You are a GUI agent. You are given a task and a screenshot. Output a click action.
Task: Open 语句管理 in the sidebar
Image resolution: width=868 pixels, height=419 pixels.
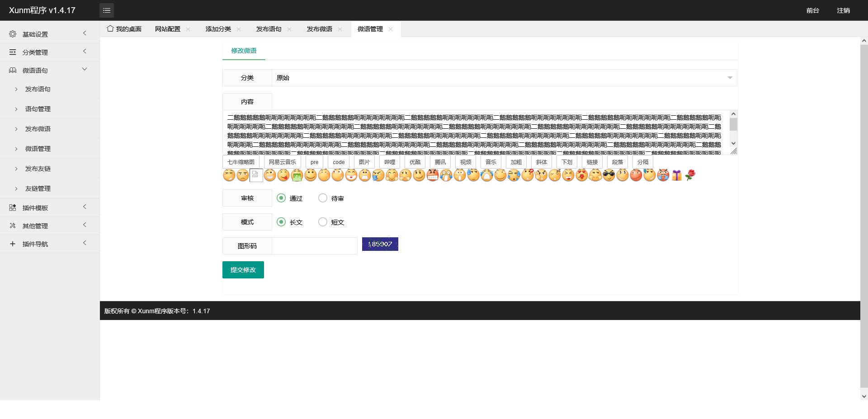click(x=38, y=109)
